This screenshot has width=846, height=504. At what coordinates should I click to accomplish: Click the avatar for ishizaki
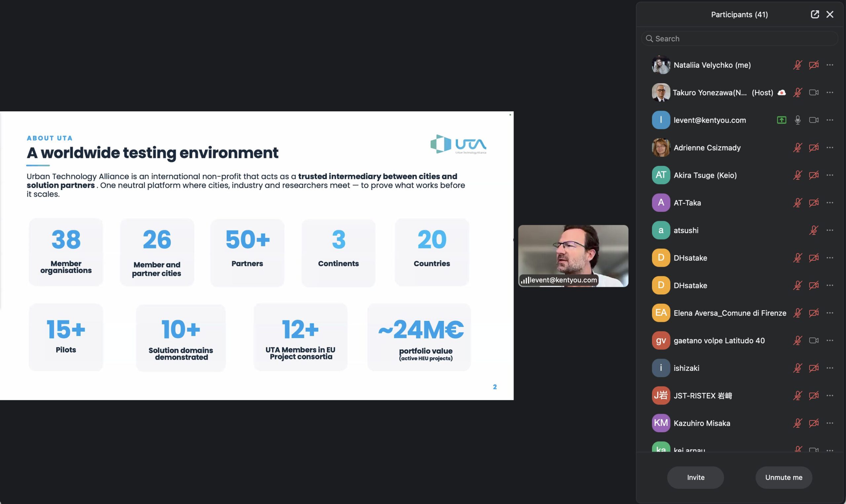point(661,368)
